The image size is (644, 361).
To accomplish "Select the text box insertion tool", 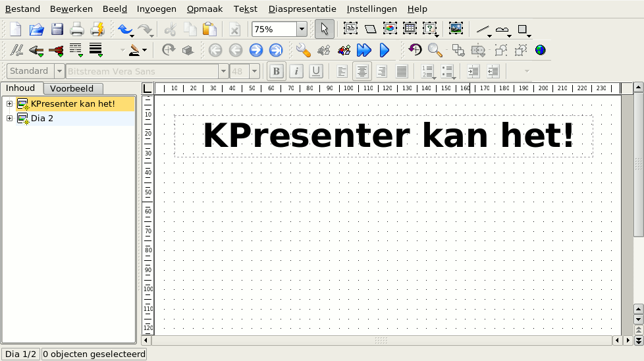I will (x=350, y=29).
